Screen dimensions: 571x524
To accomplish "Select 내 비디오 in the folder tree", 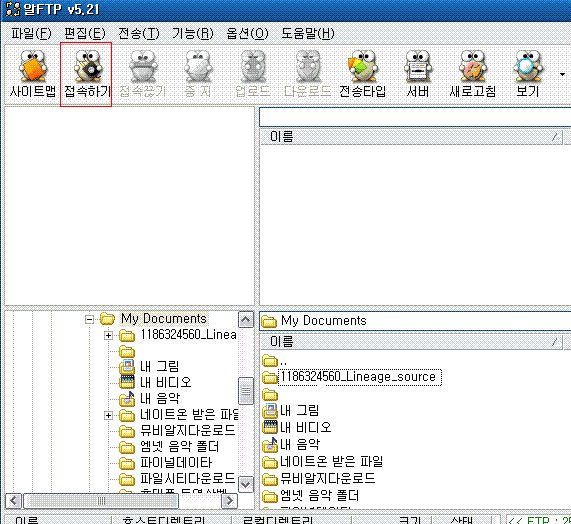I will click(x=166, y=383).
